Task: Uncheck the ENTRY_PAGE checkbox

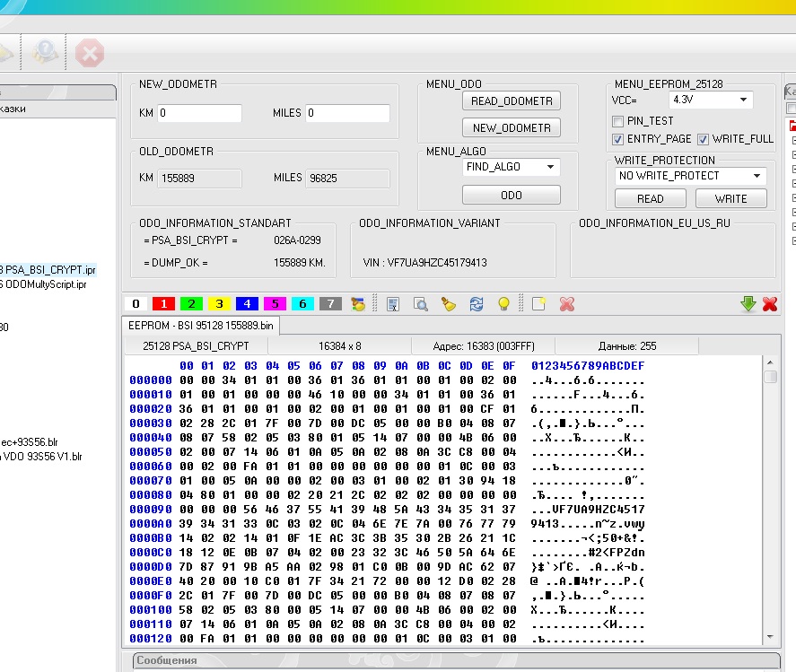Action: click(x=617, y=139)
